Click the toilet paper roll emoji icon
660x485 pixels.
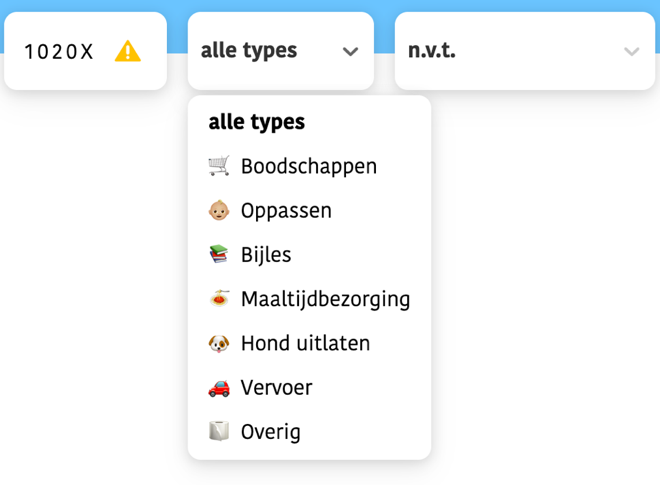coord(219,431)
